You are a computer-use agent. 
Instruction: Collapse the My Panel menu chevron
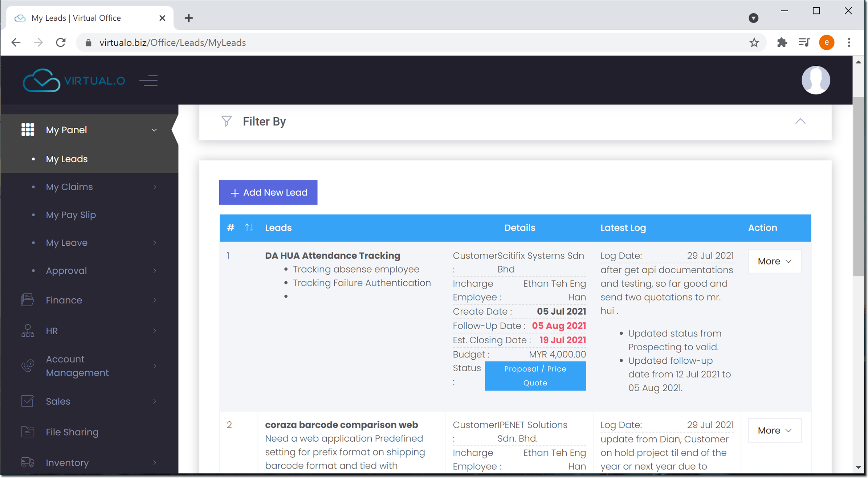coord(154,130)
